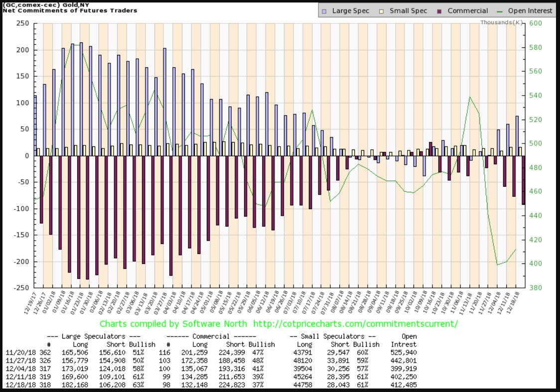The width and height of the screenshot is (560, 392).
Task: Select the Open Interest legend label
Action: [x=531, y=10]
